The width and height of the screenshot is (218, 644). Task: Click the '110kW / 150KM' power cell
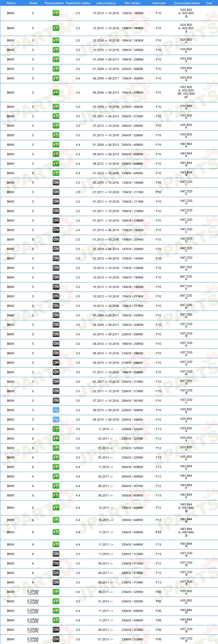point(132,268)
